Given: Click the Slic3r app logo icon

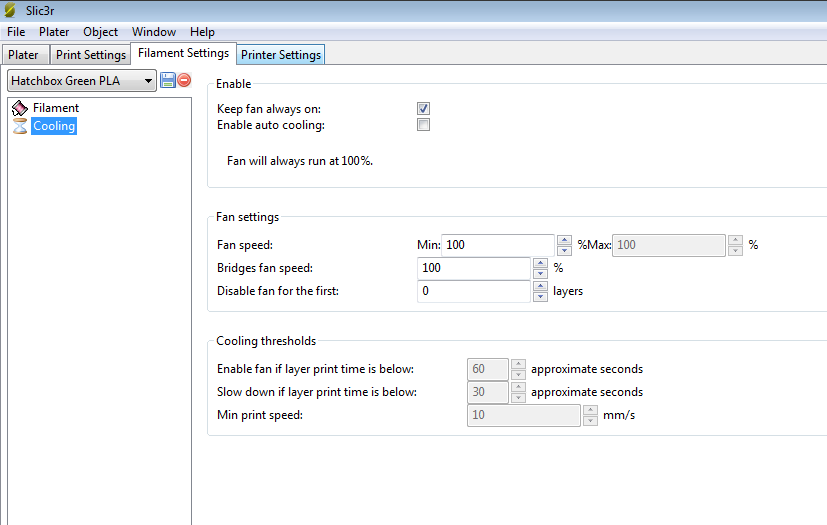Looking at the screenshot, I should click(10, 10).
